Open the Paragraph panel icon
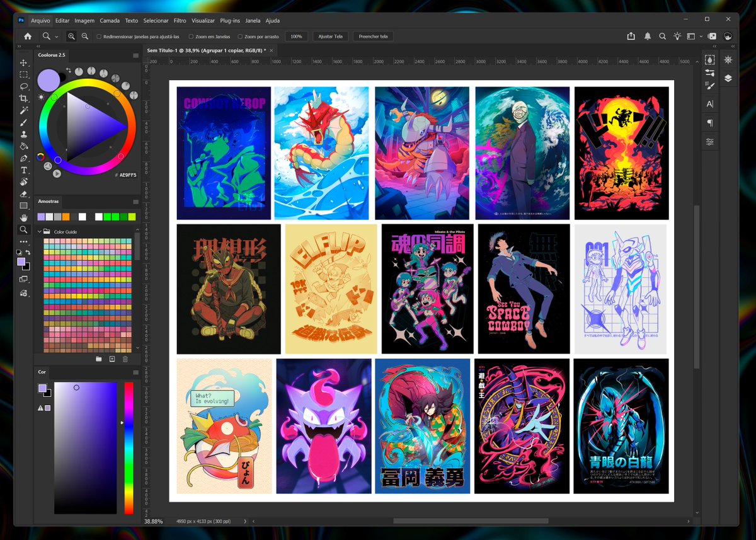The width and height of the screenshot is (756, 540). pos(710,123)
